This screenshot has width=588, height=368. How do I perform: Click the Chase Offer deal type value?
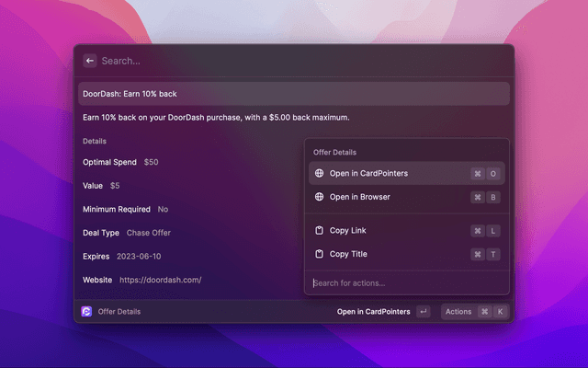click(x=148, y=233)
